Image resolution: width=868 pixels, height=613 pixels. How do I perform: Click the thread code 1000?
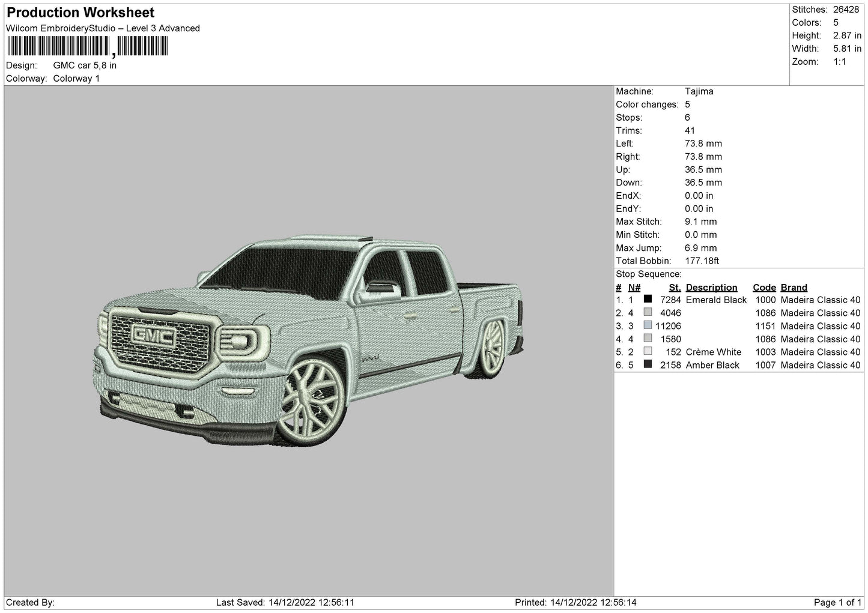click(x=765, y=300)
